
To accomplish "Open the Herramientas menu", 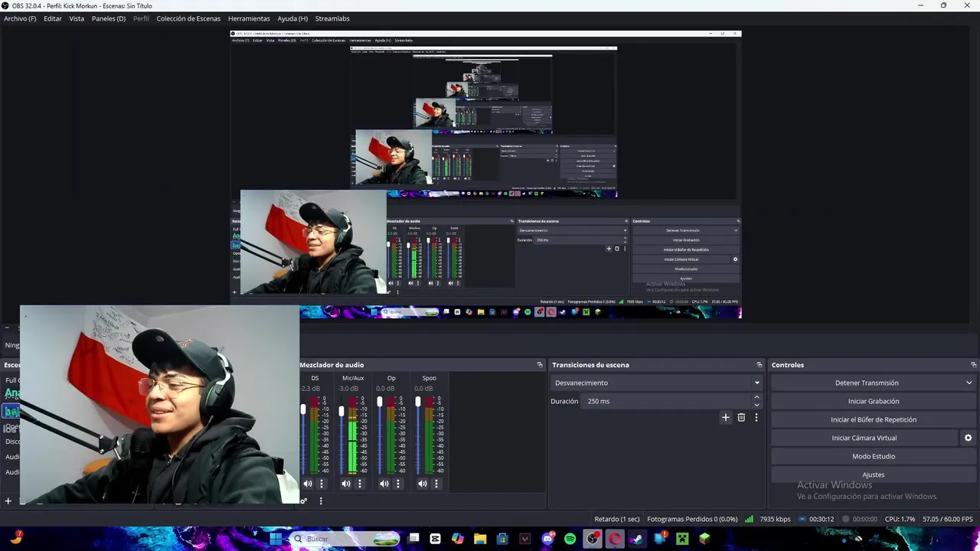I will 249,18.
